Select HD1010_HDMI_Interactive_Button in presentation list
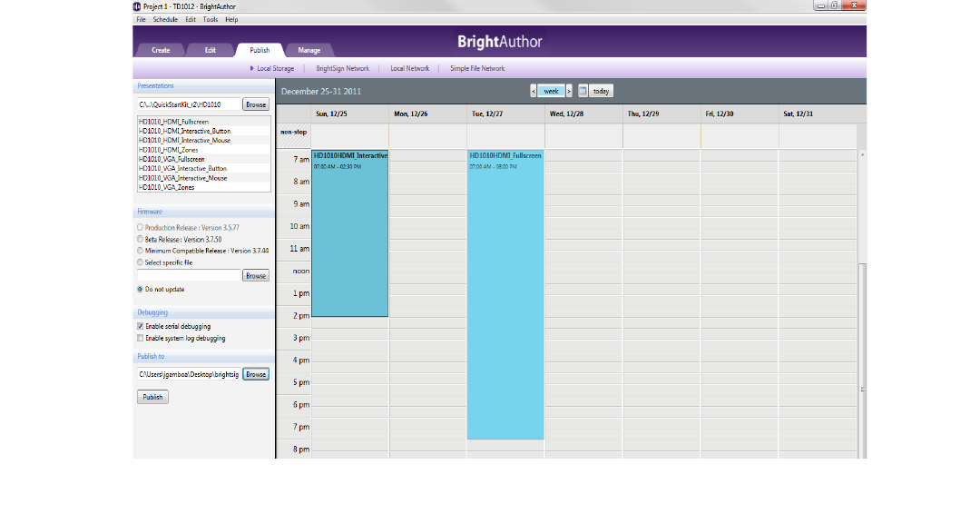This screenshot has width=980, height=524. 204,132
